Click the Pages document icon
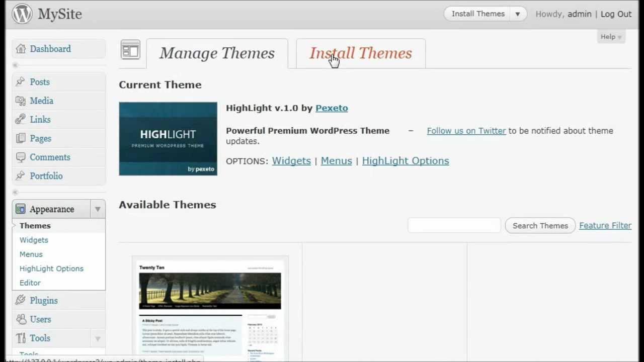 click(x=20, y=138)
